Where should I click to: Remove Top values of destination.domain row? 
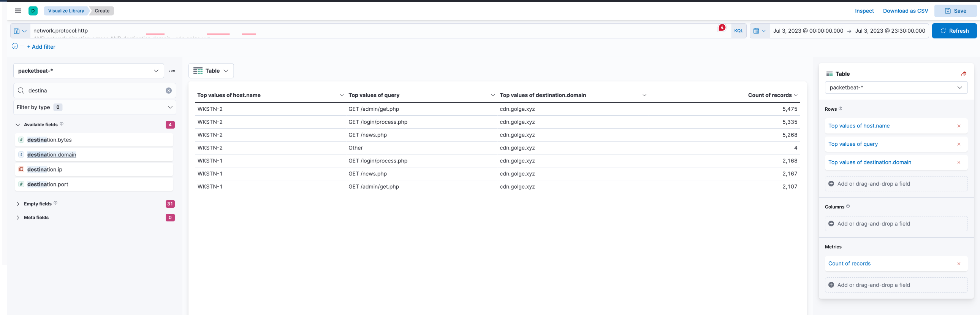(x=959, y=163)
